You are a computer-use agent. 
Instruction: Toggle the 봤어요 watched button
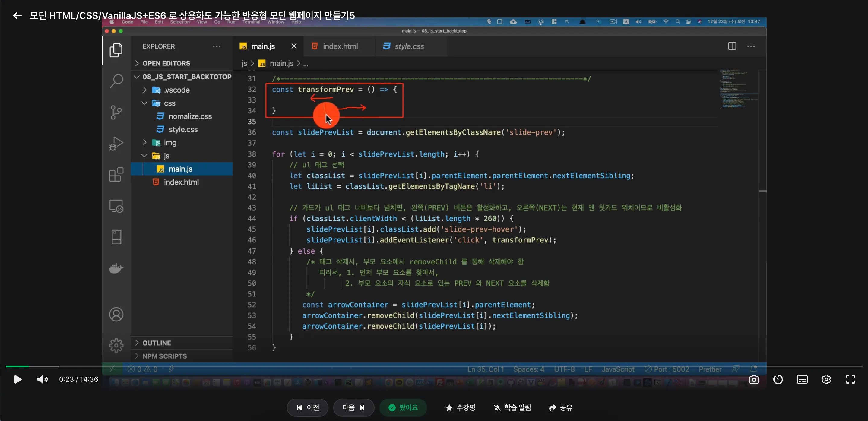coord(403,408)
